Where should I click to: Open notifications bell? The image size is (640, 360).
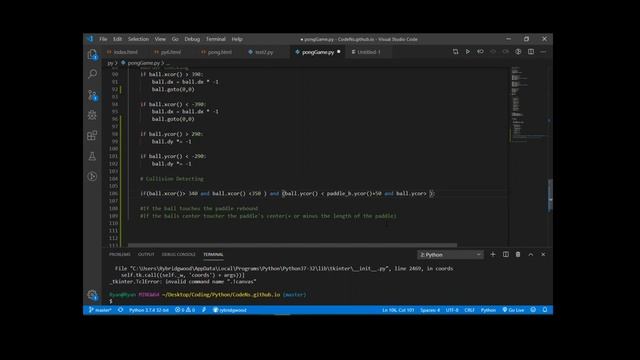545,310
